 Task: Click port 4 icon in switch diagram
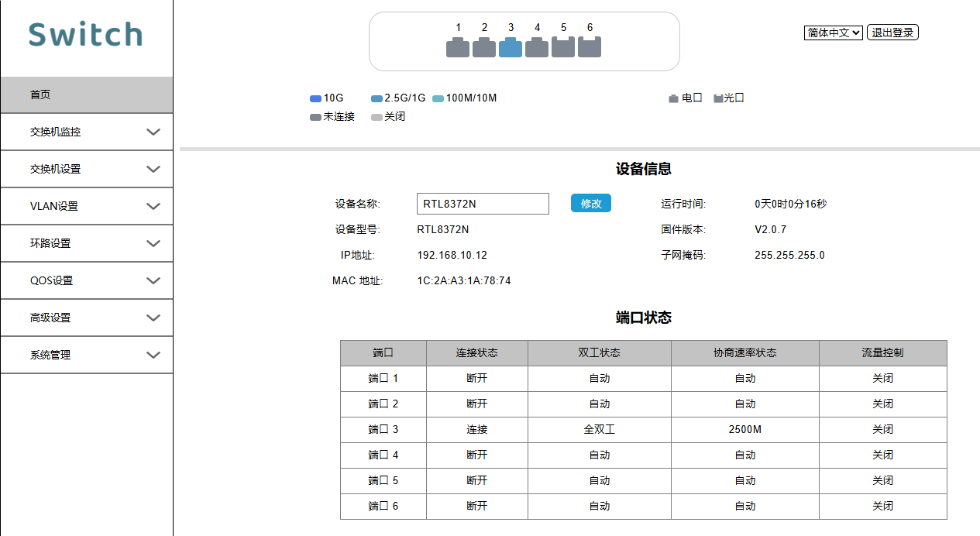tap(537, 47)
